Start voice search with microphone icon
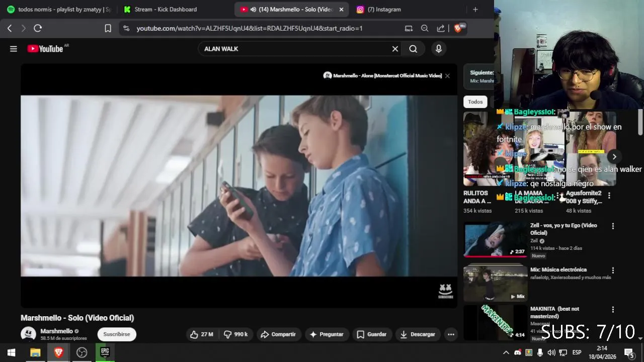Image resolution: width=644 pixels, height=362 pixels. tap(439, 49)
